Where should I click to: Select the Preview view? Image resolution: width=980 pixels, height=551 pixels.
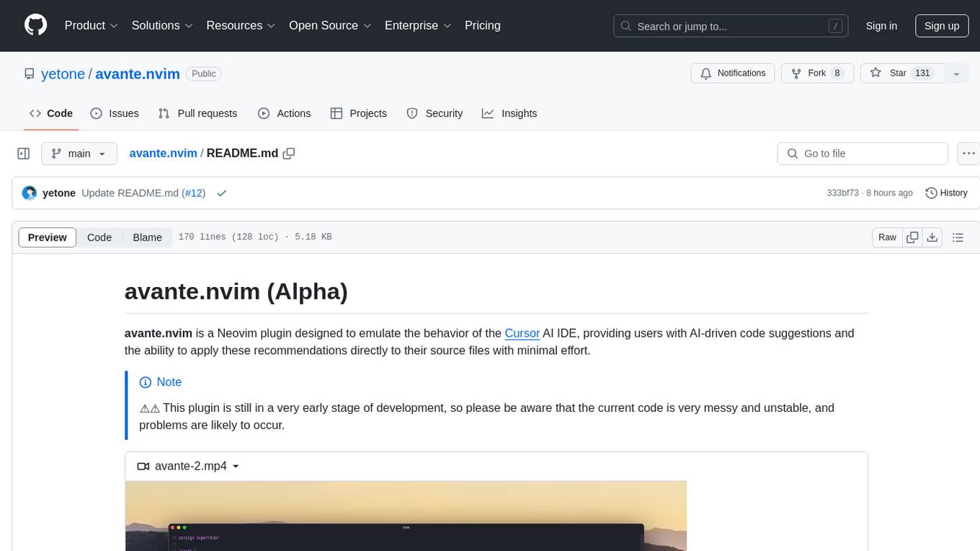(47, 237)
